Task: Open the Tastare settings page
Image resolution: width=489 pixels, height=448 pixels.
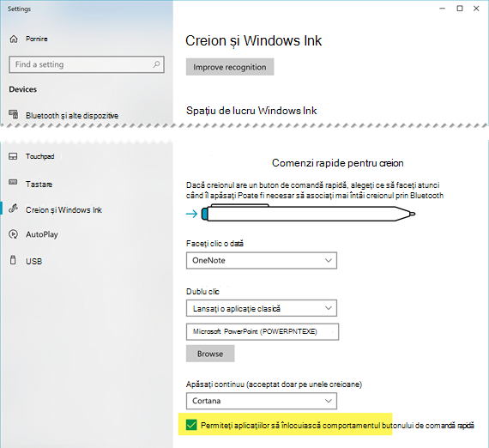Action: click(x=39, y=185)
